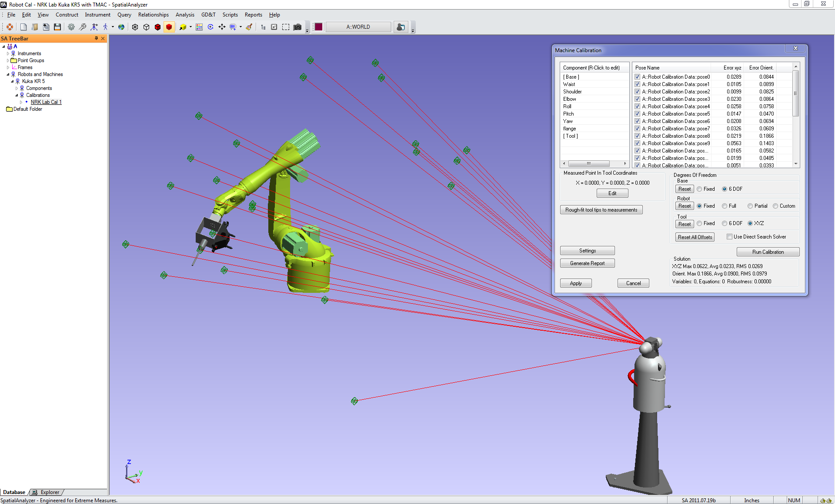Select the rectangular selection toolbar icon
835x504 pixels.
(x=286, y=27)
